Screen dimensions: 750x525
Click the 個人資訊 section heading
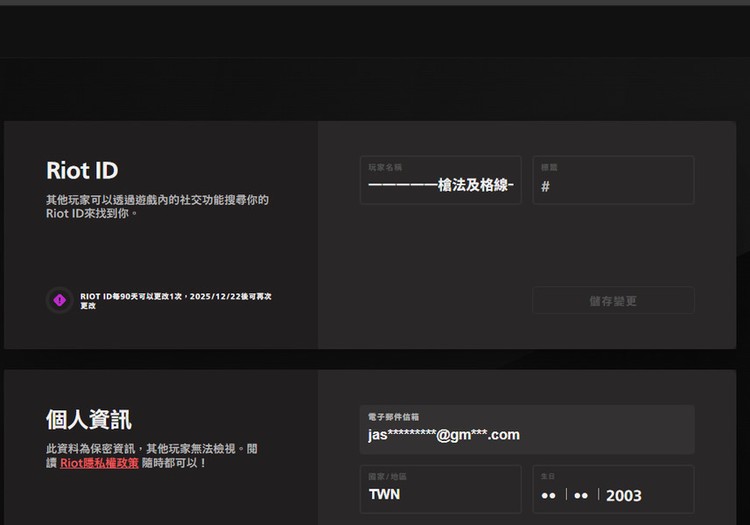(89, 419)
